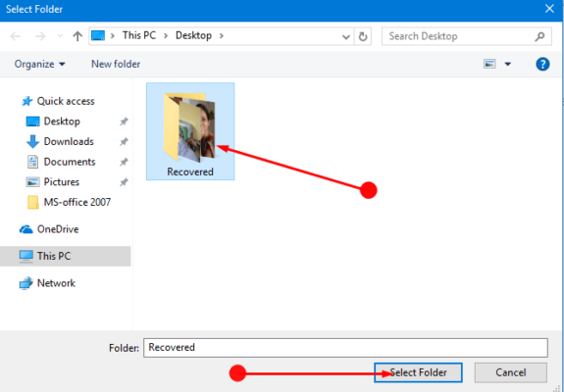564x392 pixels.
Task: Expand the chevron before This PC
Action: 113,36
